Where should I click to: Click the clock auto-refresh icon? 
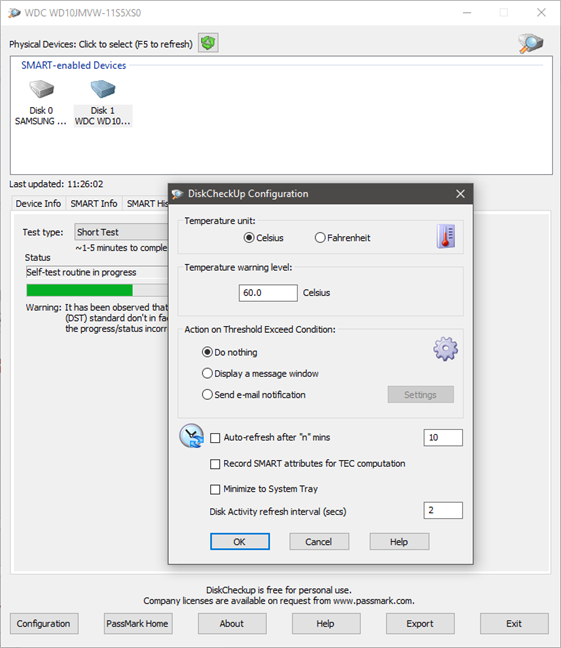coord(191,436)
